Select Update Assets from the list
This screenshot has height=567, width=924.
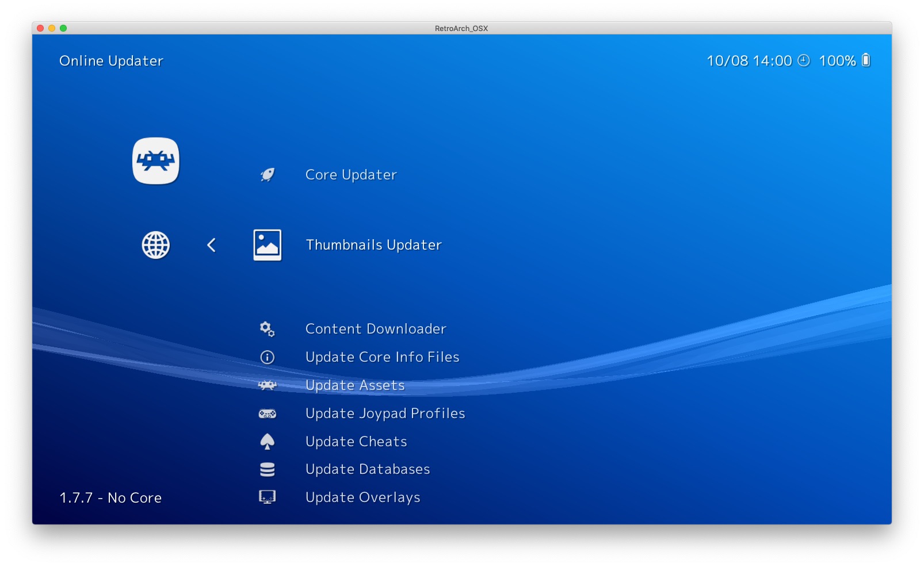coord(354,385)
